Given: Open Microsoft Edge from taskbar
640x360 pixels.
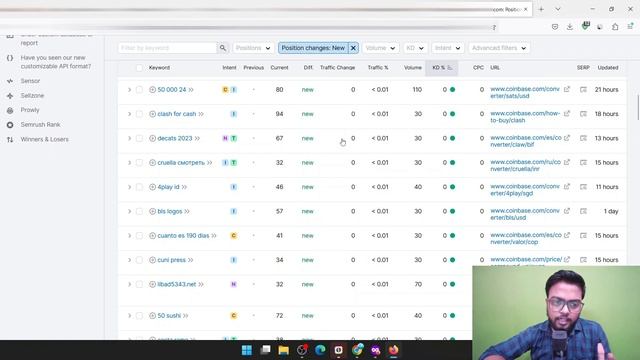Looking at the screenshot, I should (x=320, y=350).
